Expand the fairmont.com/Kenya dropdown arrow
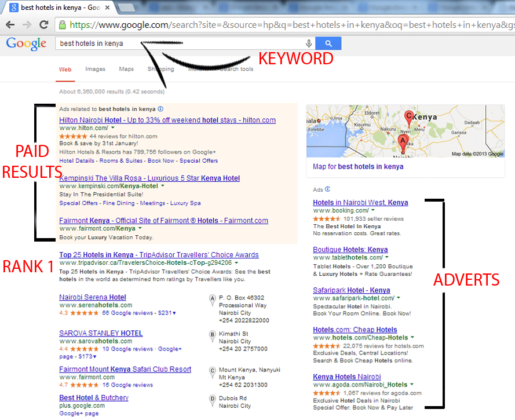Viewport: 515px width, 420px height. (x=140, y=228)
